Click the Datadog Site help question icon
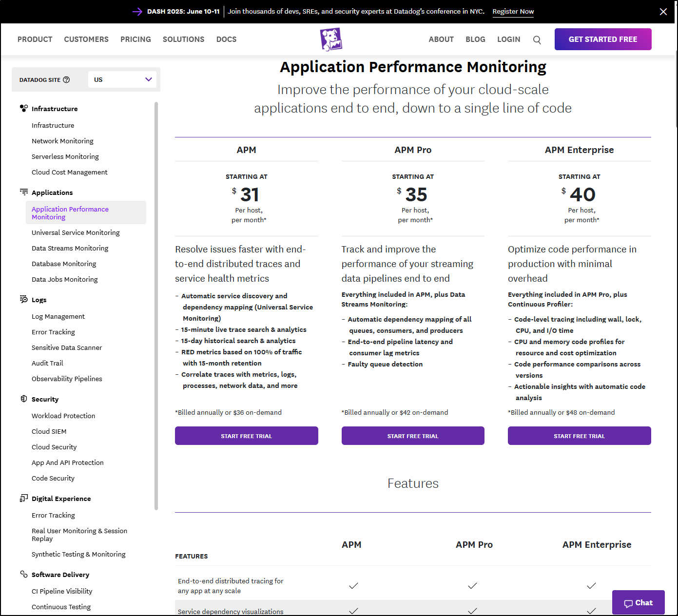The image size is (678, 616). [67, 80]
